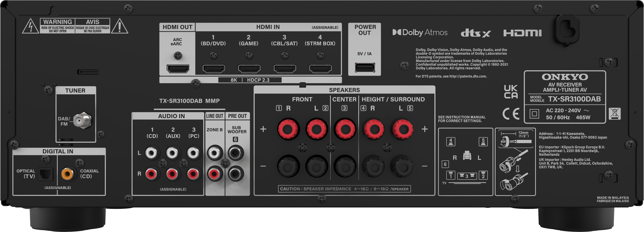
Task: Select the upper SUBWOOFER pre out jack
Action: (235, 153)
